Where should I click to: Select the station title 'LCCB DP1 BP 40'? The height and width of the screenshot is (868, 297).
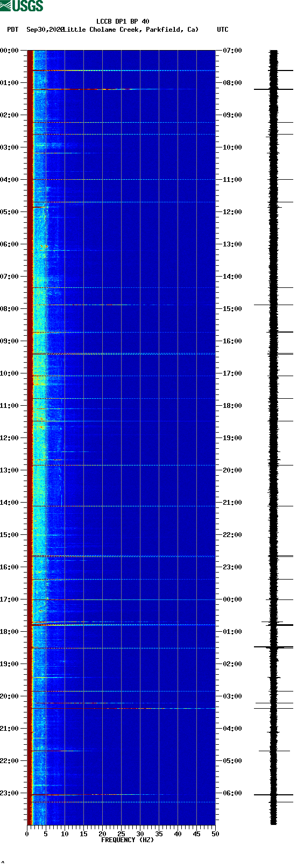point(123,22)
